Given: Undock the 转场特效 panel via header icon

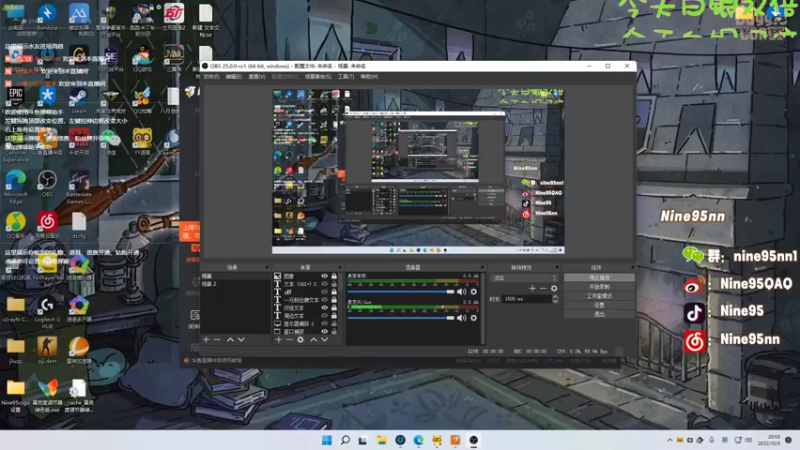Looking at the screenshot, I should coord(557,267).
